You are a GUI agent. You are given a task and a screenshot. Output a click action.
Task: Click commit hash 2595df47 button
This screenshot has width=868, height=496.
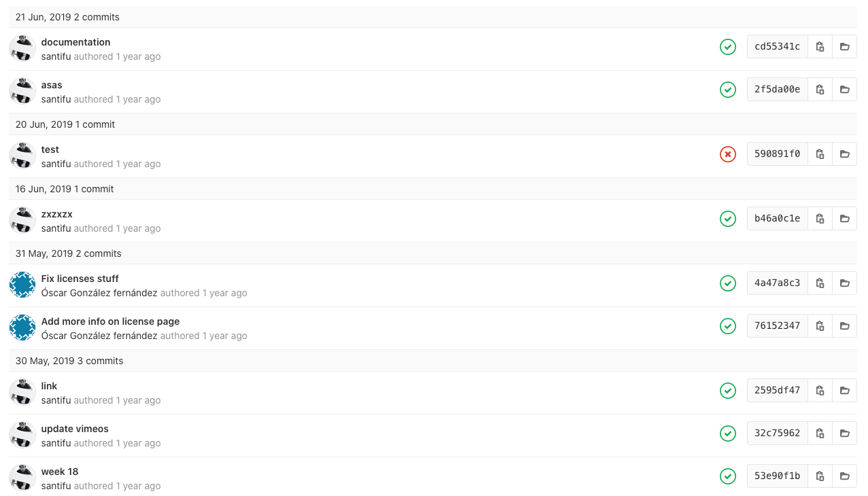point(777,391)
